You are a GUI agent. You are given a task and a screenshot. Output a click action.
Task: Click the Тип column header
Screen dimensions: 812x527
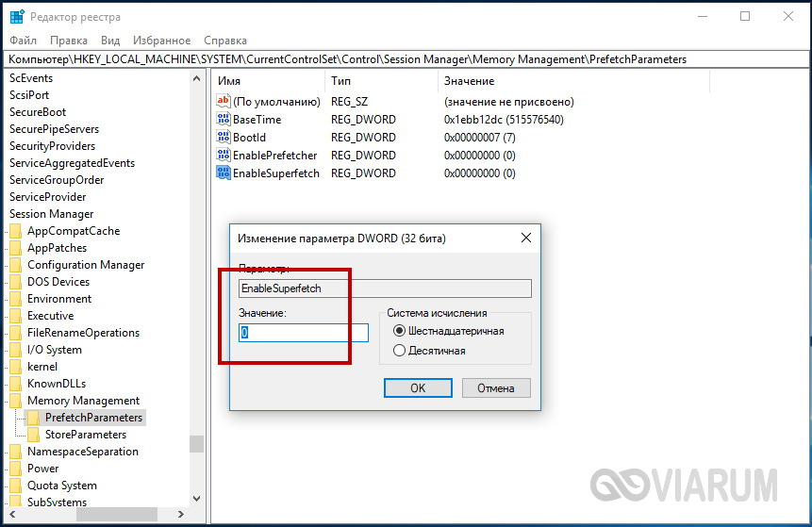pos(340,81)
